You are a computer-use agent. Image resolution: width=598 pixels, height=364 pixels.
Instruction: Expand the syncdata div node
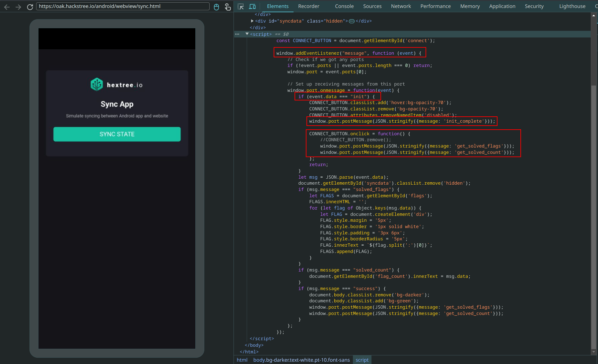[x=252, y=21]
